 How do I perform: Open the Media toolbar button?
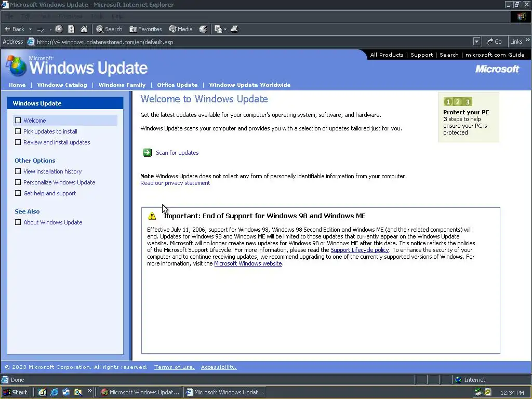tap(181, 29)
